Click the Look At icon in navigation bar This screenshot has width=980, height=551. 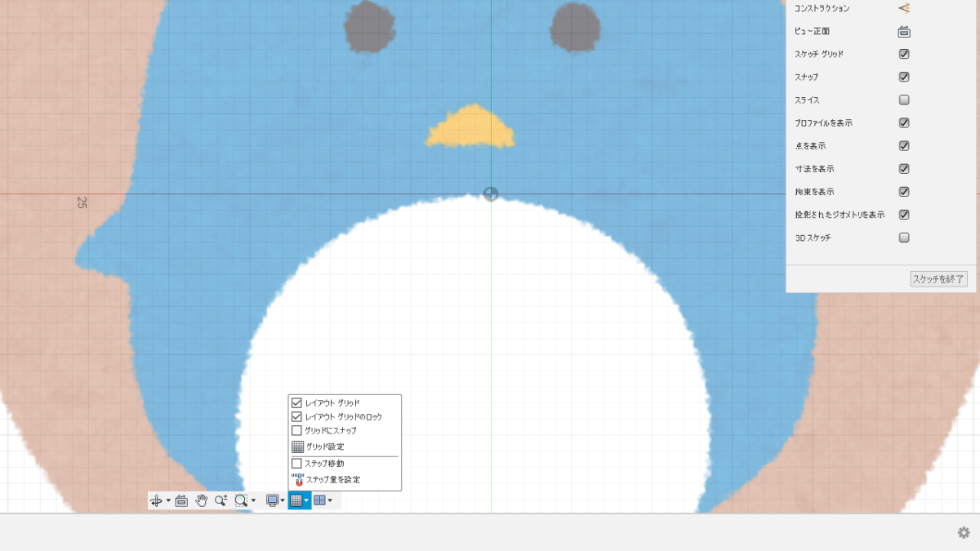click(181, 500)
